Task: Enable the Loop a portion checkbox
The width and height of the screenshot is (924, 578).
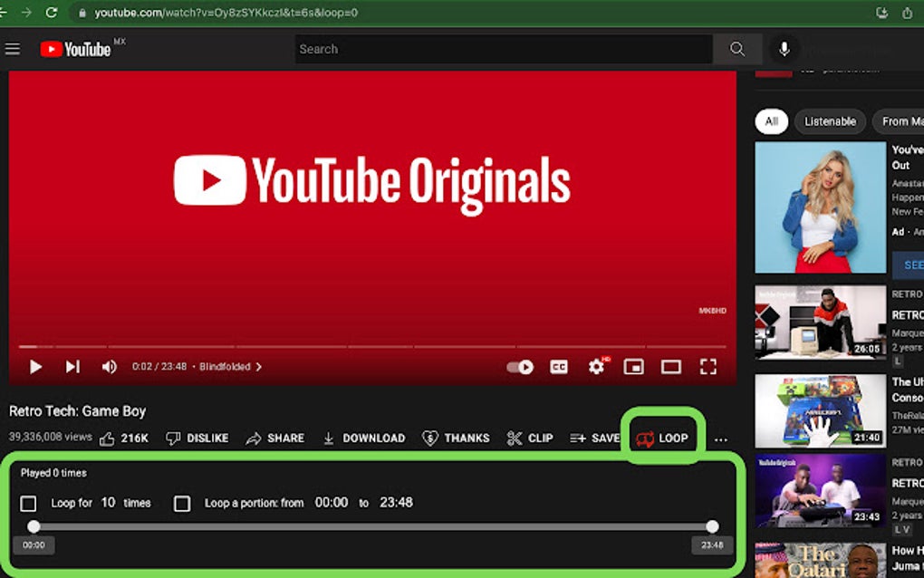Action: pyautogui.click(x=182, y=504)
